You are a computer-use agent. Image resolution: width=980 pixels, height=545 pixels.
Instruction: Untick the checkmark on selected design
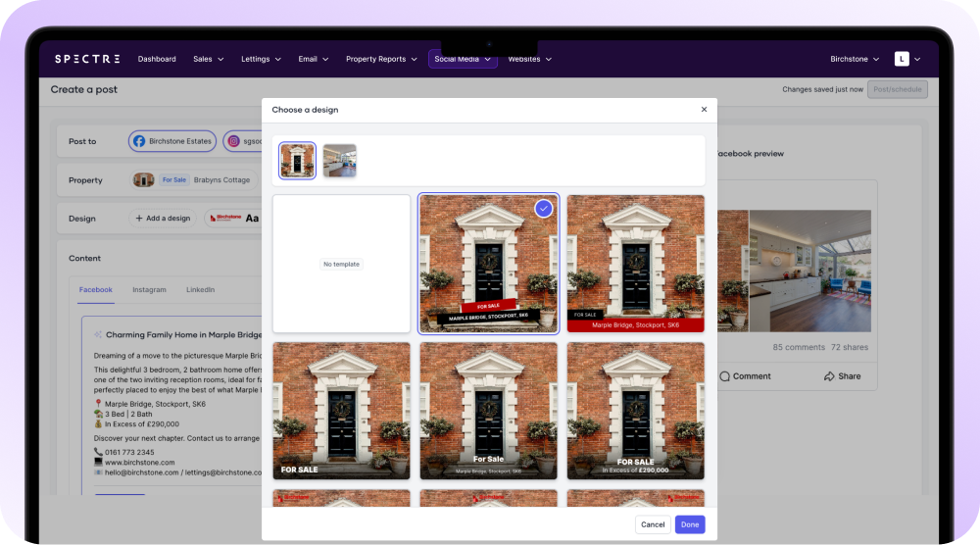click(544, 208)
